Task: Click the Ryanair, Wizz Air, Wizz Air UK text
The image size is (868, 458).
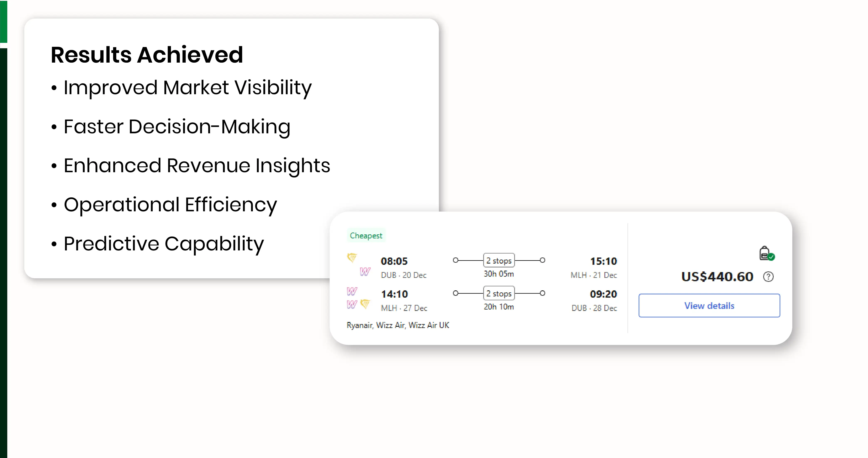Action: pyautogui.click(x=398, y=325)
